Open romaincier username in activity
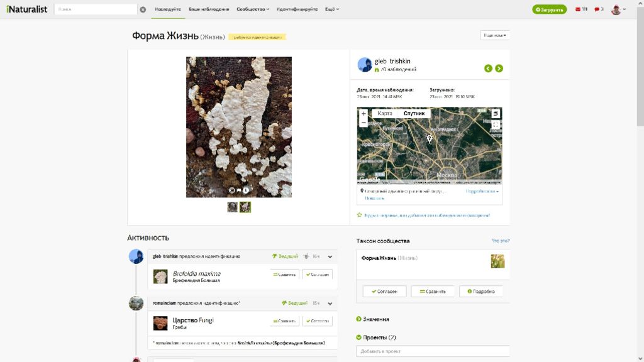644x362 pixels. 164,304
